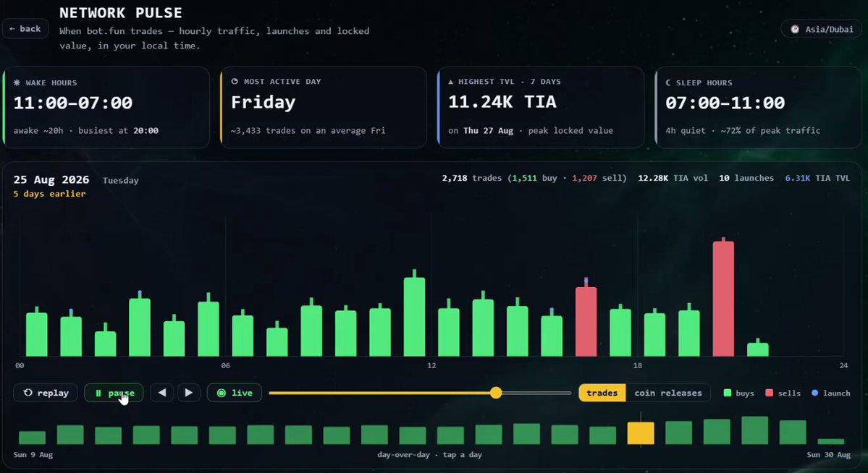The image size is (868, 473).
Task: Click the 'Tuesday' weekday label
Action: coord(121,180)
